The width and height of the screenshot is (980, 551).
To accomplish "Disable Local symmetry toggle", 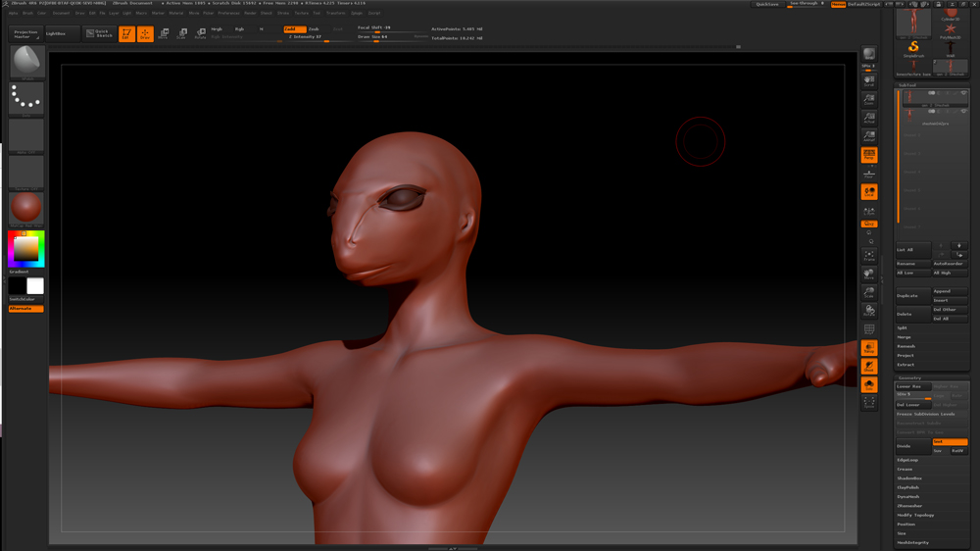I will tap(869, 192).
